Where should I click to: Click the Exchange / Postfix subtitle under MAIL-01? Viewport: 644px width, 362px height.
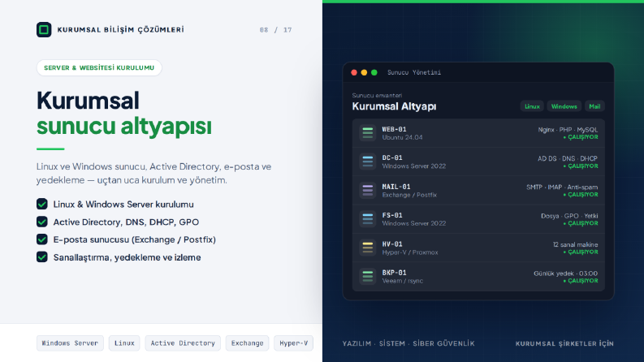click(x=409, y=195)
